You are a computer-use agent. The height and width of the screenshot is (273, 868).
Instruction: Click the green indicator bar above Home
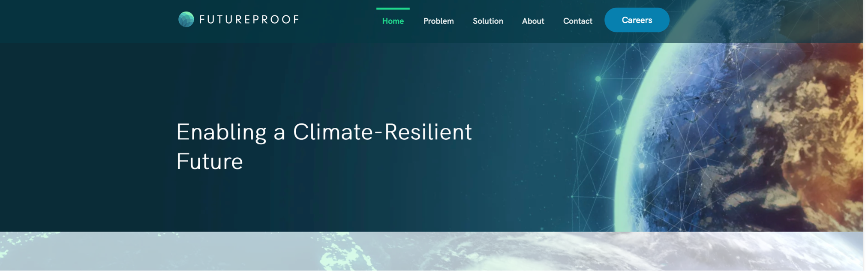tap(393, 9)
